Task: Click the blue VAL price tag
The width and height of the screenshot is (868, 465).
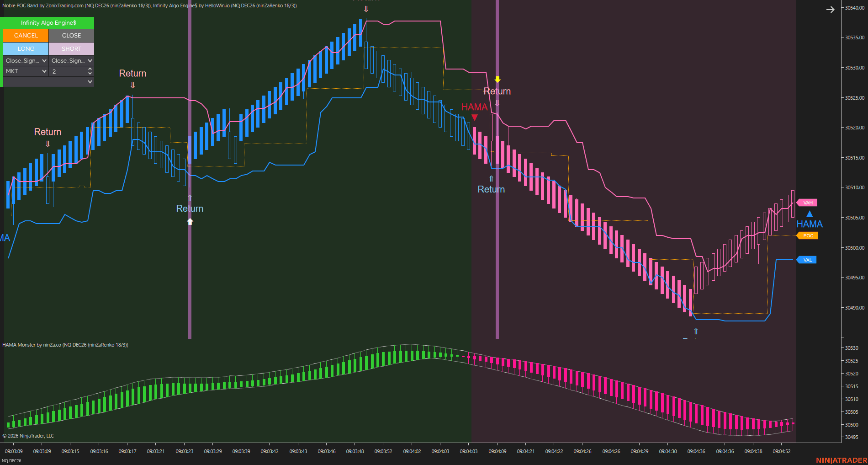Action: click(807, 260)
